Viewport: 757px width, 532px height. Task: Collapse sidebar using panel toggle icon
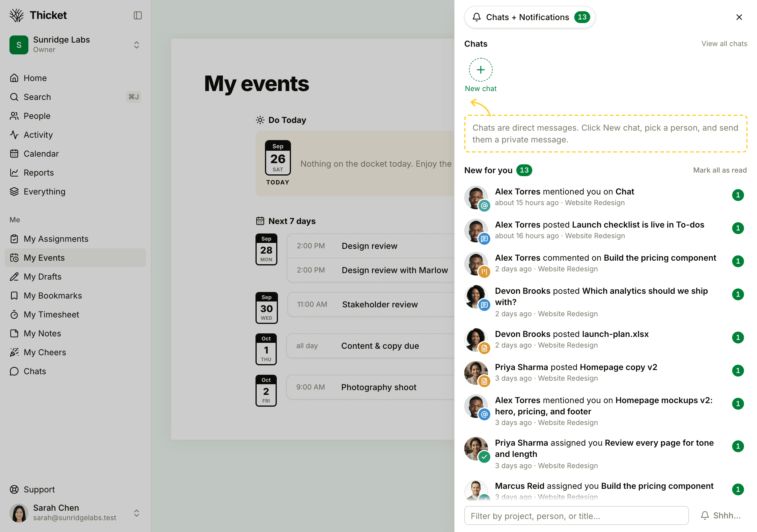click(138, 15)
